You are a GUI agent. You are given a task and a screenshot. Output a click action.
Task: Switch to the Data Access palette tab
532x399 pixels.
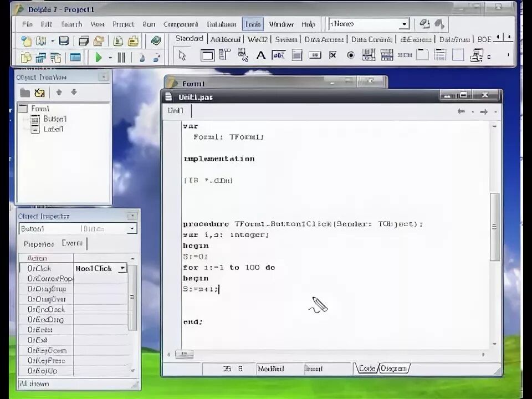(x=324, y=39)
